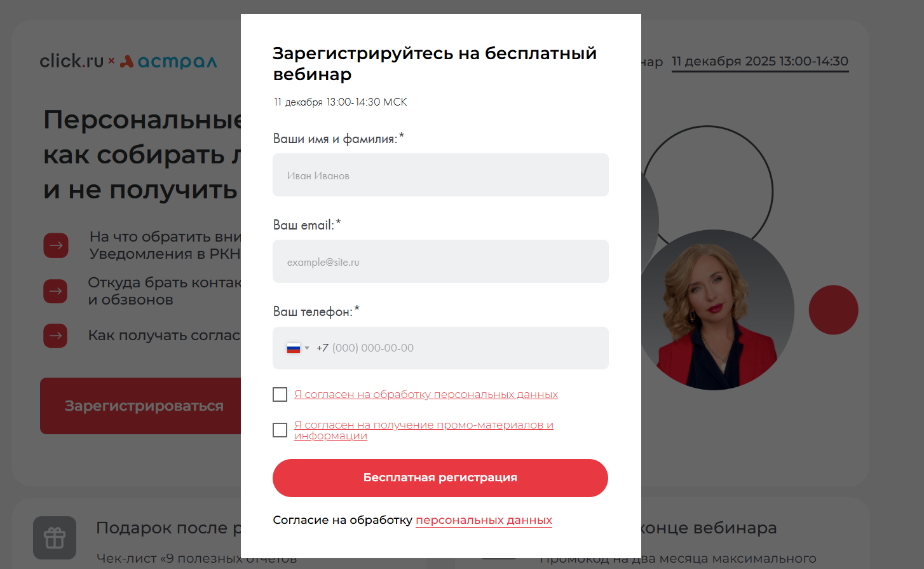Viewport: 924px width, 569px height.
Task: Click the Астрал logo
Action: click(169, 62)
